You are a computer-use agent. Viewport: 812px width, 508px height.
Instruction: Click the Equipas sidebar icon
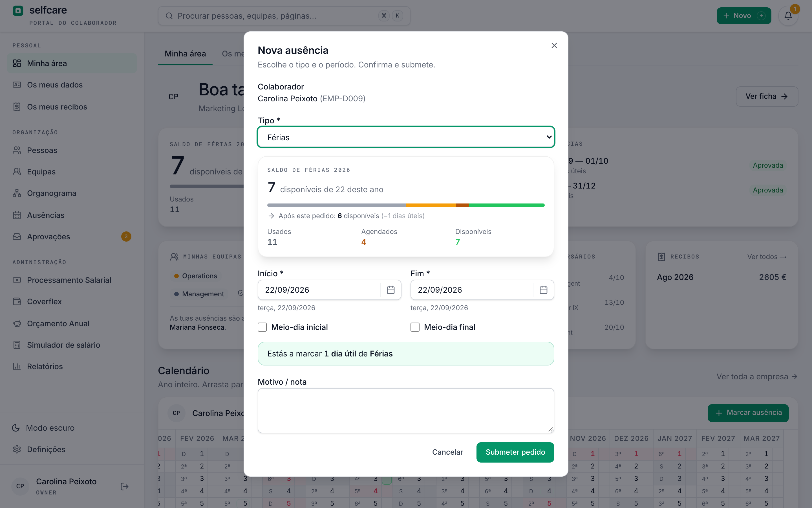[x=17, y=172]
